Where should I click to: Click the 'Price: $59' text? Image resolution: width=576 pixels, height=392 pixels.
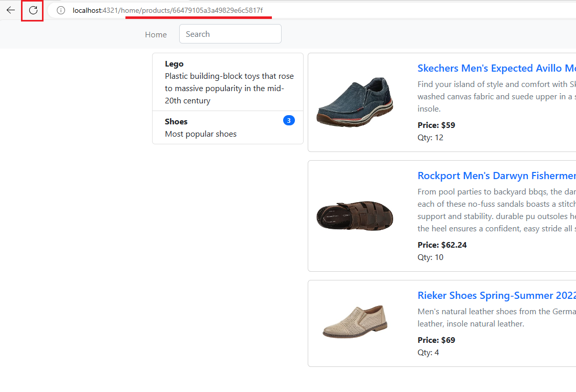(x=436, y=125)
